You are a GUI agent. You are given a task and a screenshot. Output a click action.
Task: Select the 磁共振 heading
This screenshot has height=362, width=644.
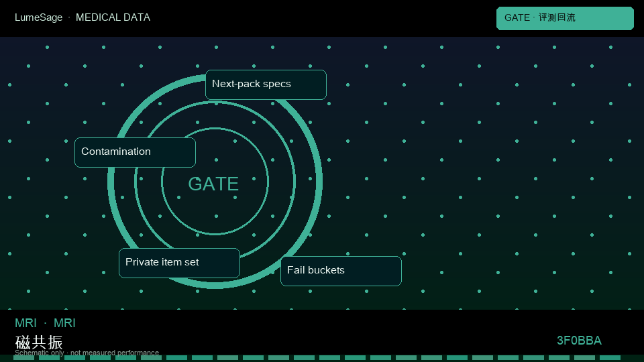click(x=39, y=342)
